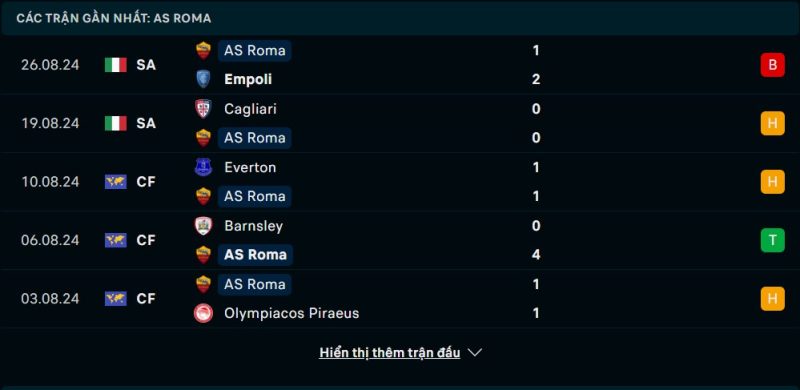
Task: Click the world flag icon on 10.08.24 row
Action: coord(116,182)
